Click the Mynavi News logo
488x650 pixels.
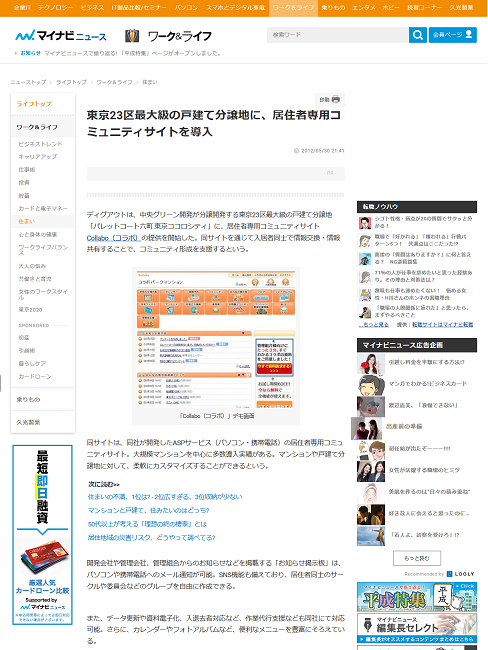pyautogui.click(x=61, y=36)
